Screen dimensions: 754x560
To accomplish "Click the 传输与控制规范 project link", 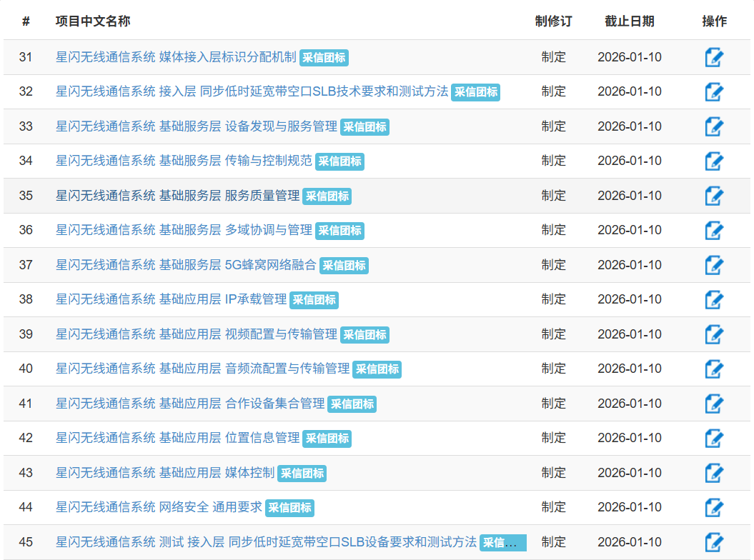I will [x=184, y=161].
